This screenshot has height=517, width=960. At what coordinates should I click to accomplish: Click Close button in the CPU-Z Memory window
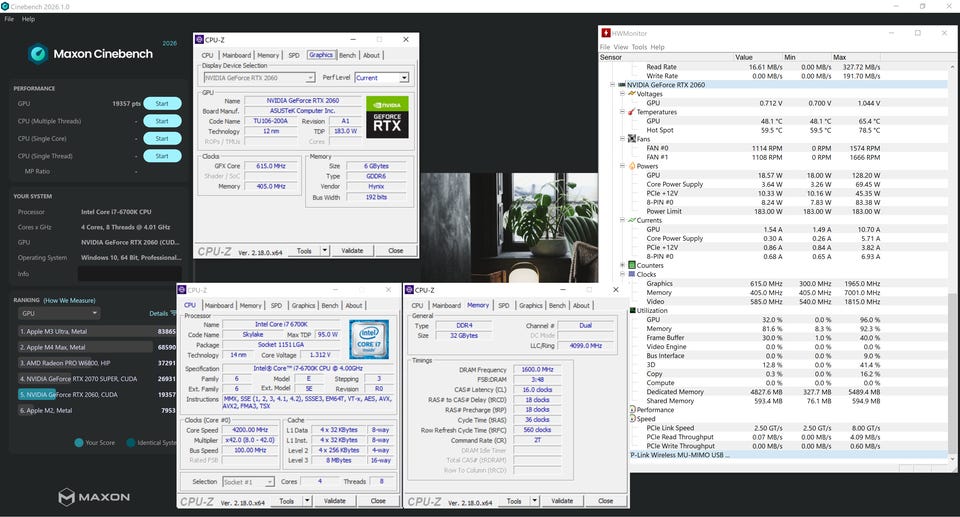coord(606,501)
